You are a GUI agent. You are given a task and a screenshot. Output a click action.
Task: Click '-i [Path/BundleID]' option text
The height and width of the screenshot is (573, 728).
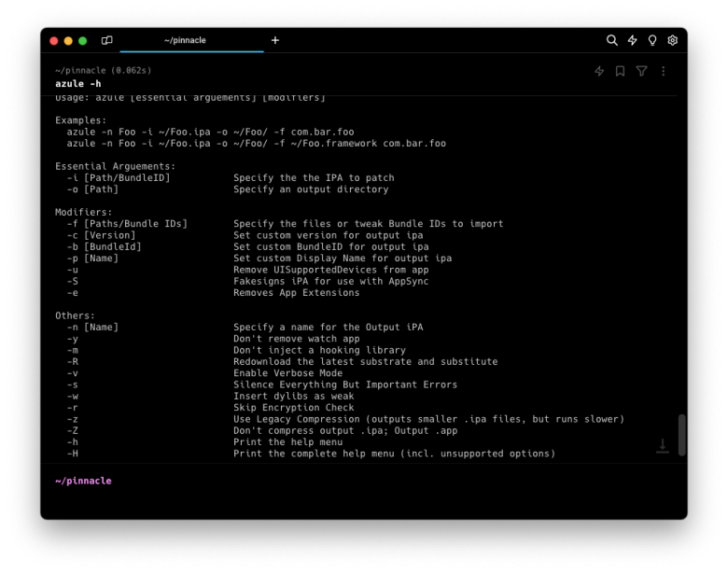click(x=119, y=178)
